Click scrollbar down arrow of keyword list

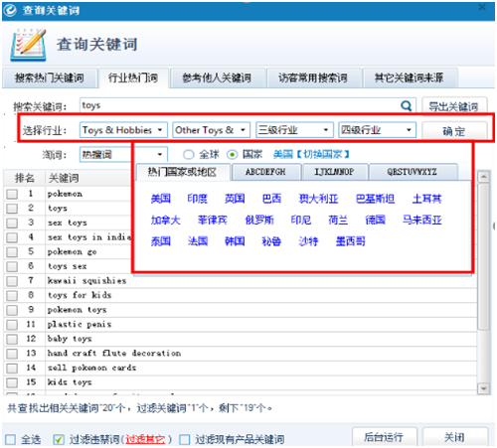coord(483,388)
